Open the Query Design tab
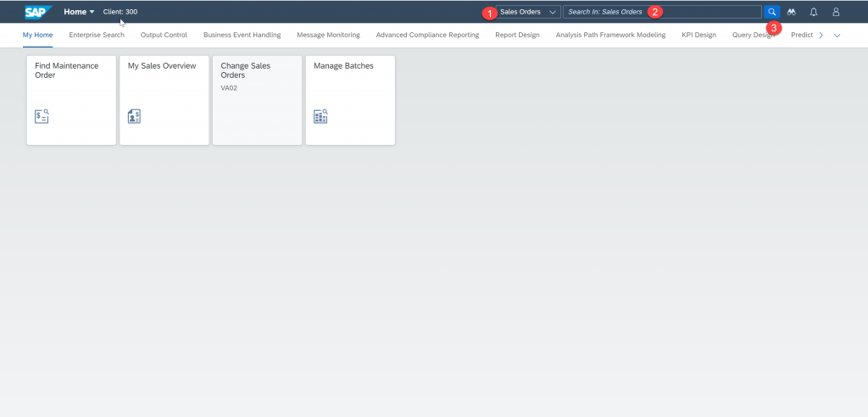This screenshot has width=868, height=417. point(753,35)
